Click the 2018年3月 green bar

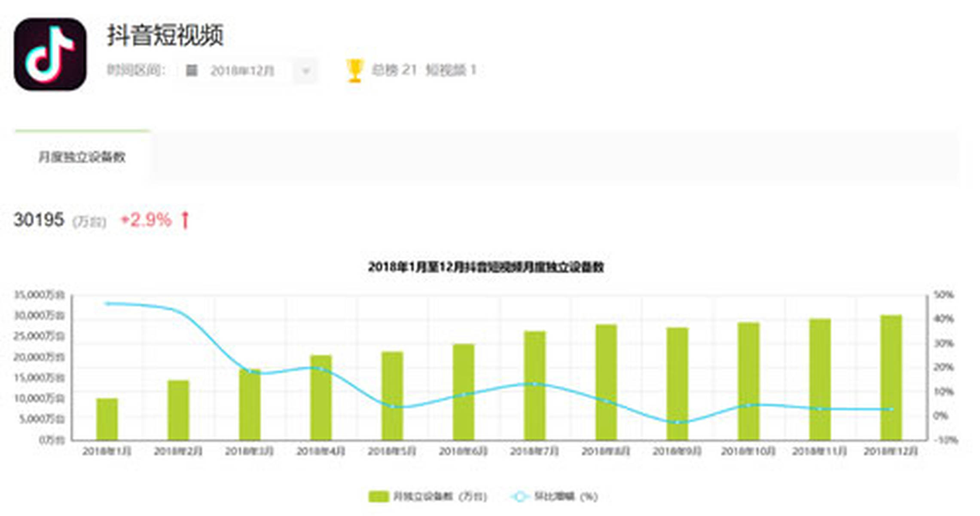pyautogui.click(x=250, y=405)
